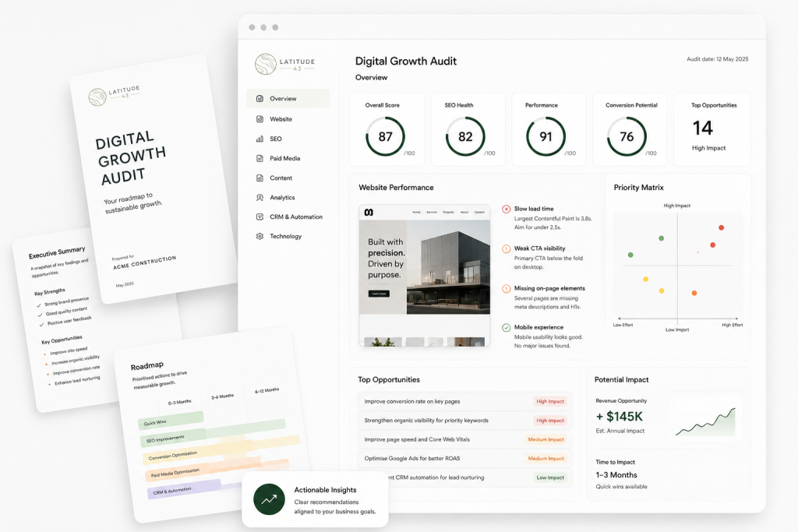The width and height of the screenshot is (798, 532).
Task: Click the Missing on-page elements warning icon
Action: point(506,288)
